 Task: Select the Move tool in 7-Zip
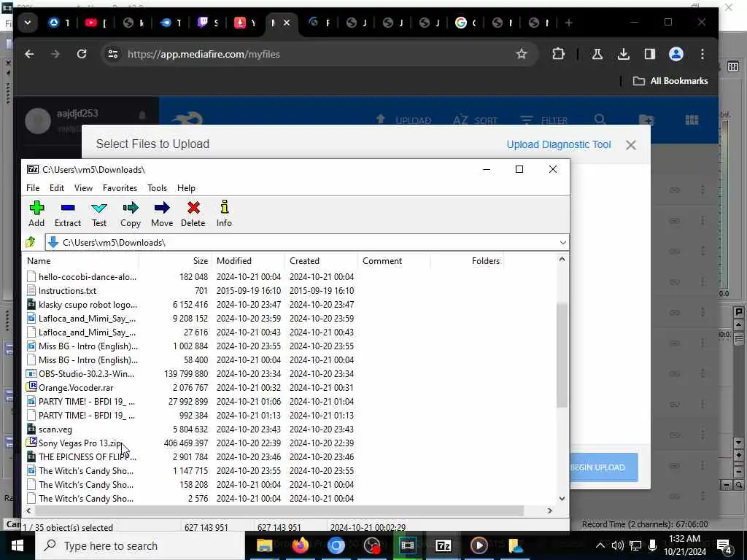pos(162,214)
